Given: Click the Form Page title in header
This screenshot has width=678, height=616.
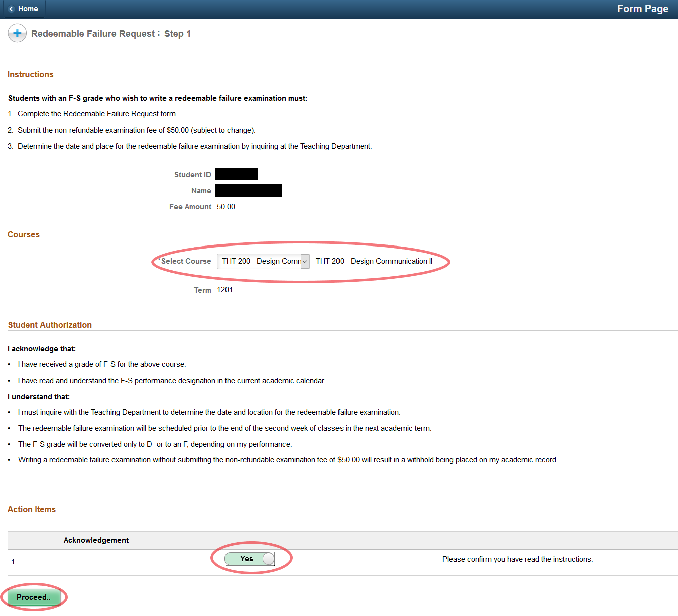Looking at the screenshot, I should point(642,9).
